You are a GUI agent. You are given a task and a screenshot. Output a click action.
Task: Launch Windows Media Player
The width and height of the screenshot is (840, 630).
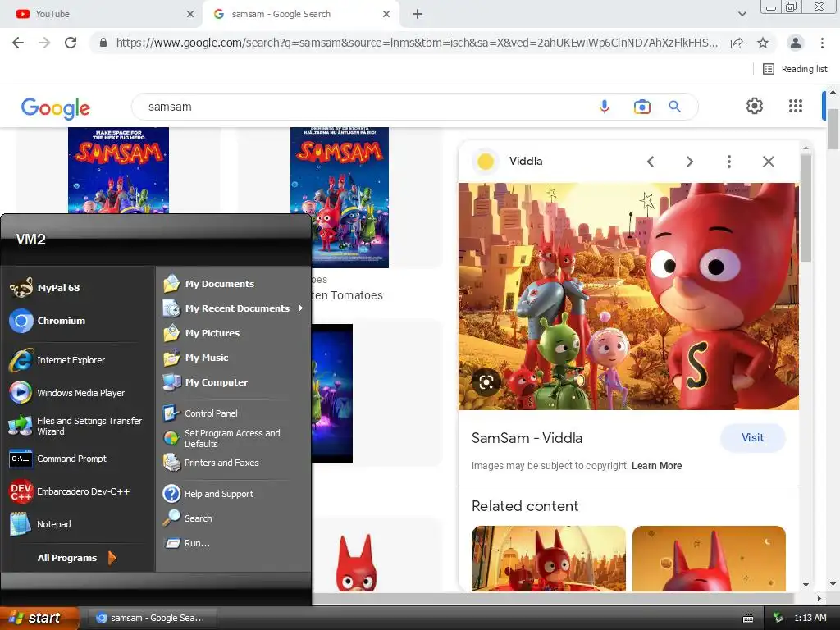pos(67,393)
